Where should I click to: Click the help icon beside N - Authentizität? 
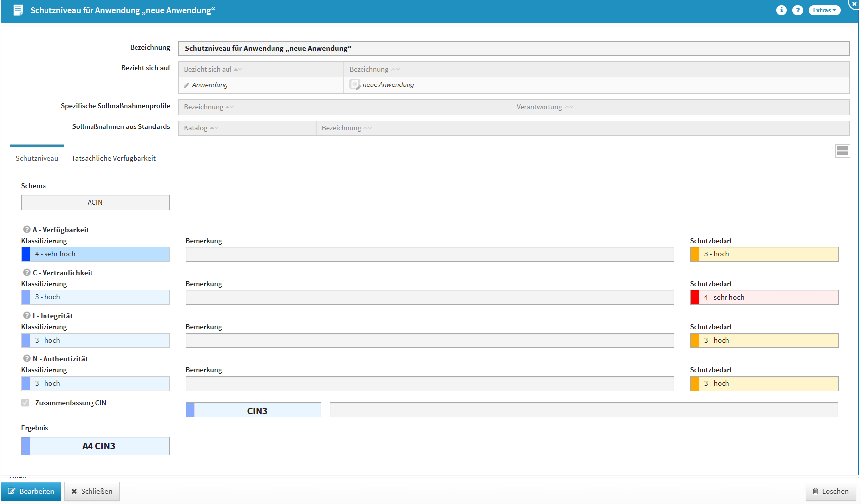(27, 358)
